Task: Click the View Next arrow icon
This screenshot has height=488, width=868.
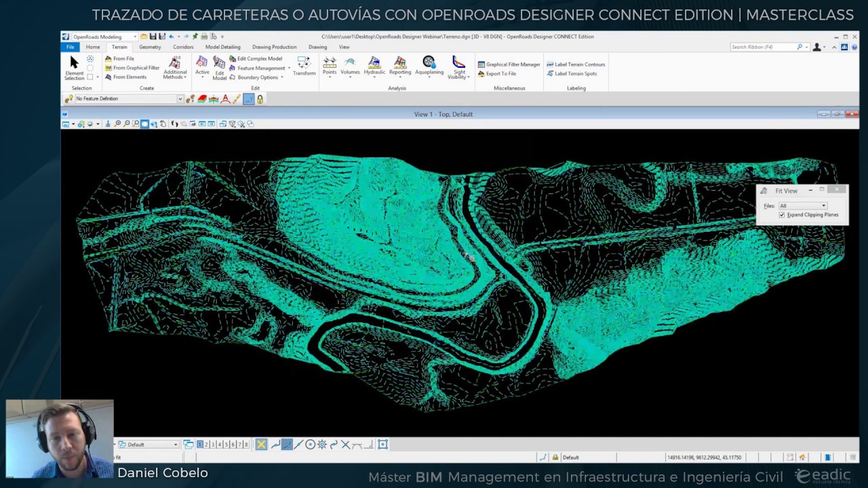Action: coord(211,124)
